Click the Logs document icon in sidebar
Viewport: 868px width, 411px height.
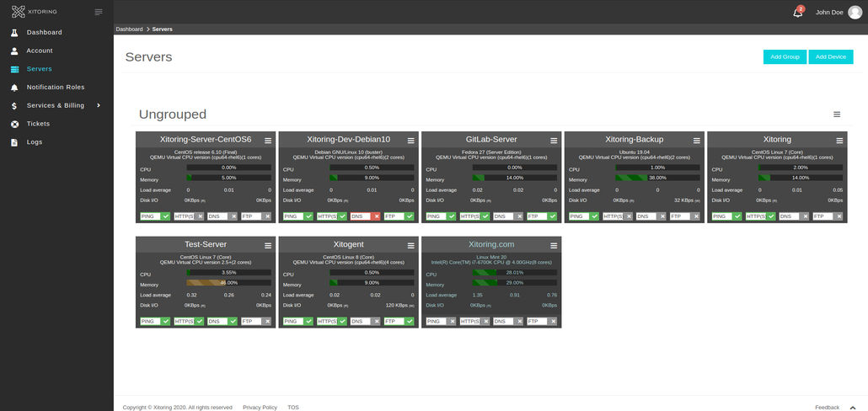coord(15,142)
